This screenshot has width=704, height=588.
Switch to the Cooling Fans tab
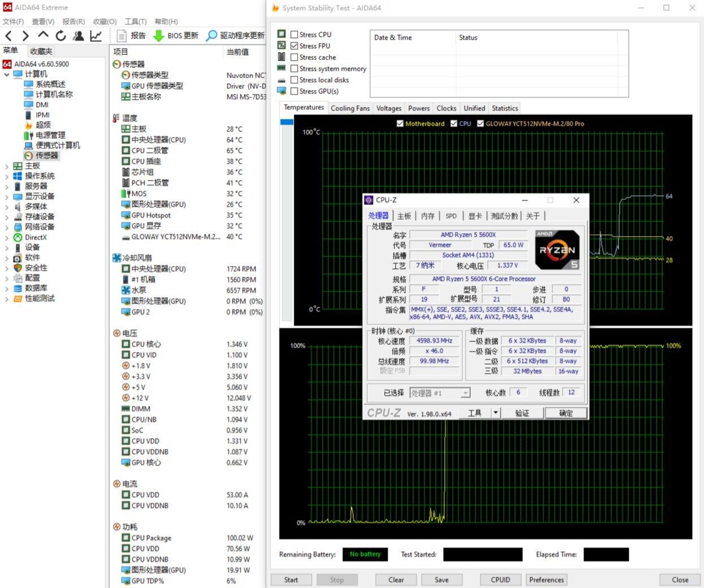(x=350, y=108)
